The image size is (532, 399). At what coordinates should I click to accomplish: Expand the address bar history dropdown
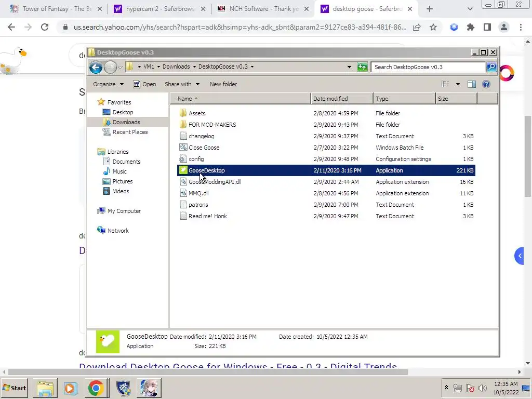tap(349, 67)
